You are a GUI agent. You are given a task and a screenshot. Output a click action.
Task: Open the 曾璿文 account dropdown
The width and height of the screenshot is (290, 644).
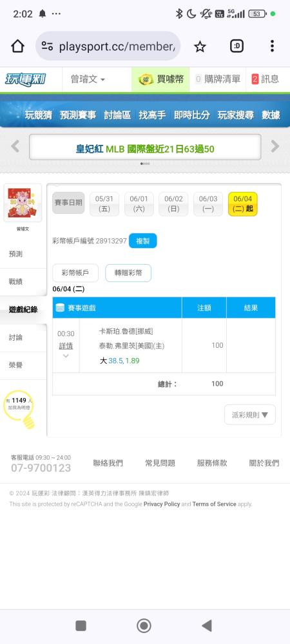(x=88, y=79)
